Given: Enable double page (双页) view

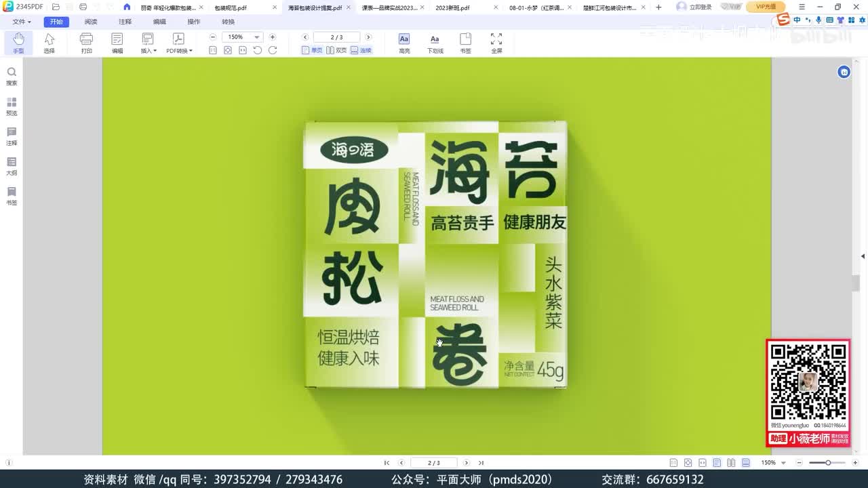Looking at the screenshot, I should click(336, 50).
